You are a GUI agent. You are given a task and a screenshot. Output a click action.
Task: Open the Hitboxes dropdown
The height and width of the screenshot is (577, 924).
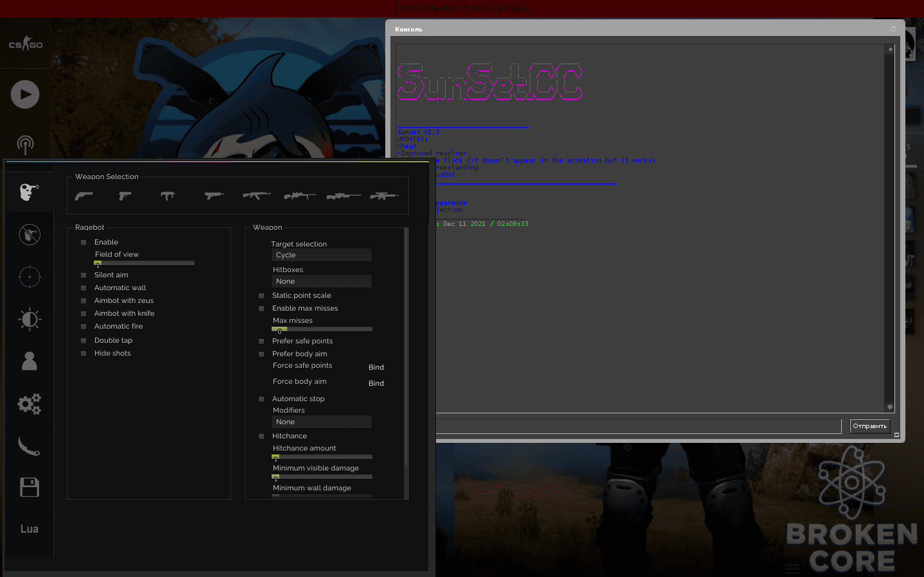pyautogui.click(x=322, y=281)
